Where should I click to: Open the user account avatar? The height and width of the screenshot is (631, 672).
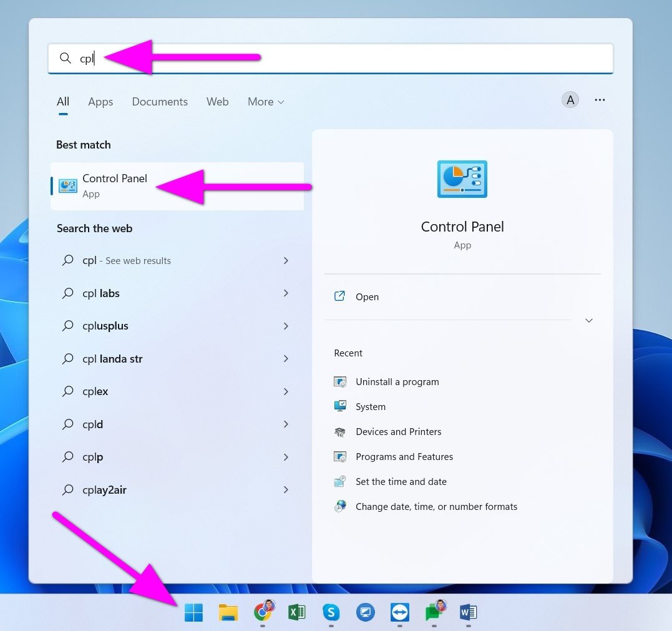[x=570, y=99]
